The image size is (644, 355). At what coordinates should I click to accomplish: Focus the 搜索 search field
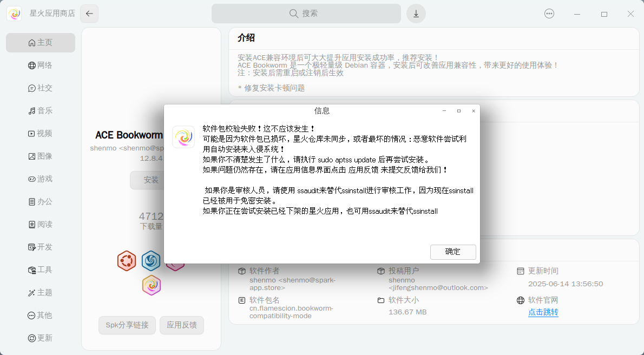click(306, 14)
